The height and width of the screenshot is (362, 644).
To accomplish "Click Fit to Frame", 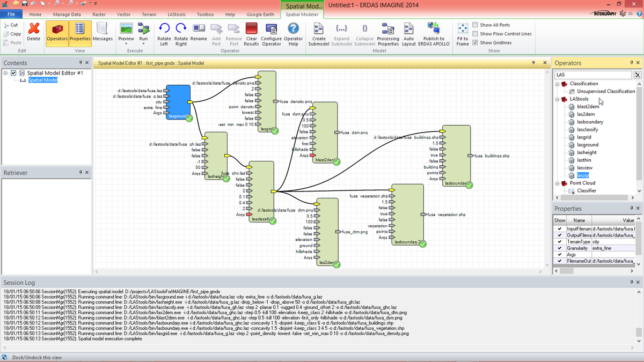I will [x=463, y=34].
